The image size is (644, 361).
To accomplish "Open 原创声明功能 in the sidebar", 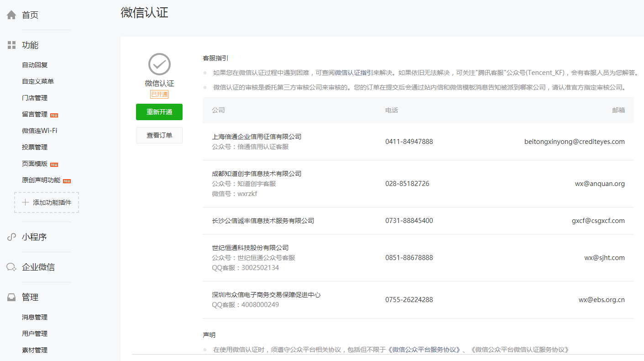I will pos(41,180).
